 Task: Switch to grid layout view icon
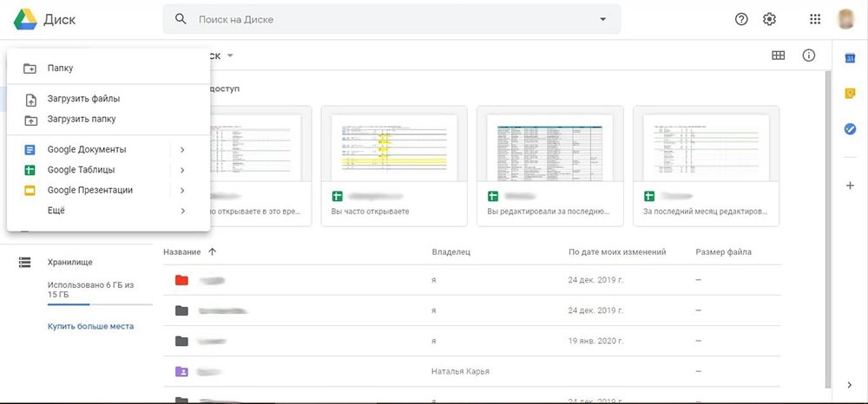(779, 55)
